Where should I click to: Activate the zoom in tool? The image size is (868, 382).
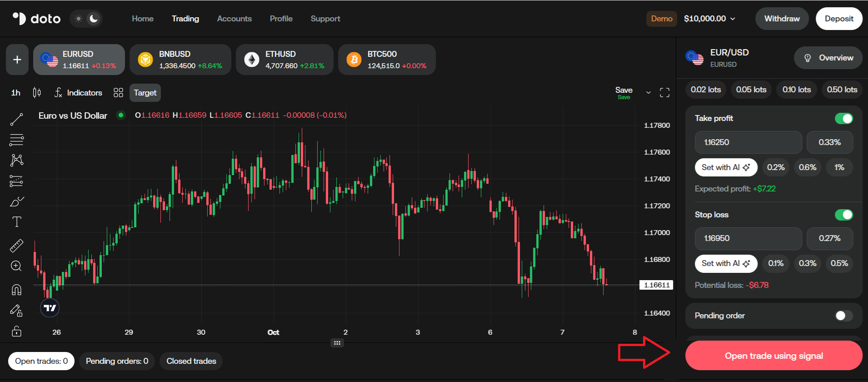point(16,266)
